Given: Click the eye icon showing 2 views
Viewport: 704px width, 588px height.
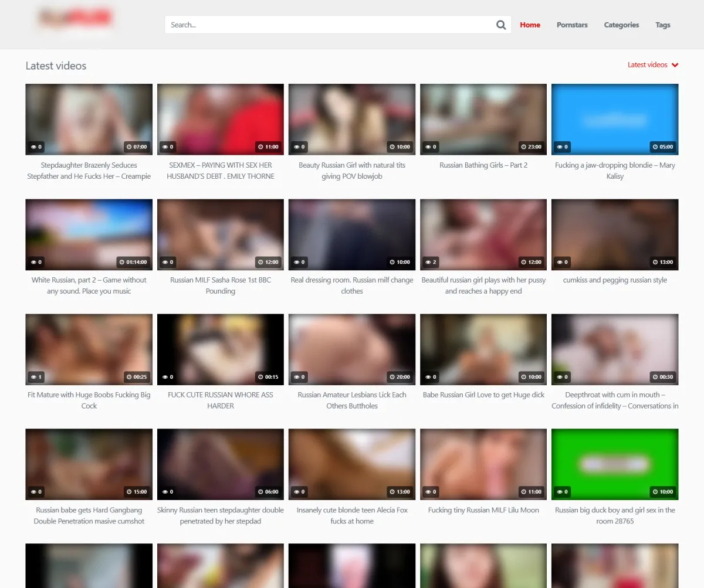Looking at the screenshot, I should coord(428,262).
